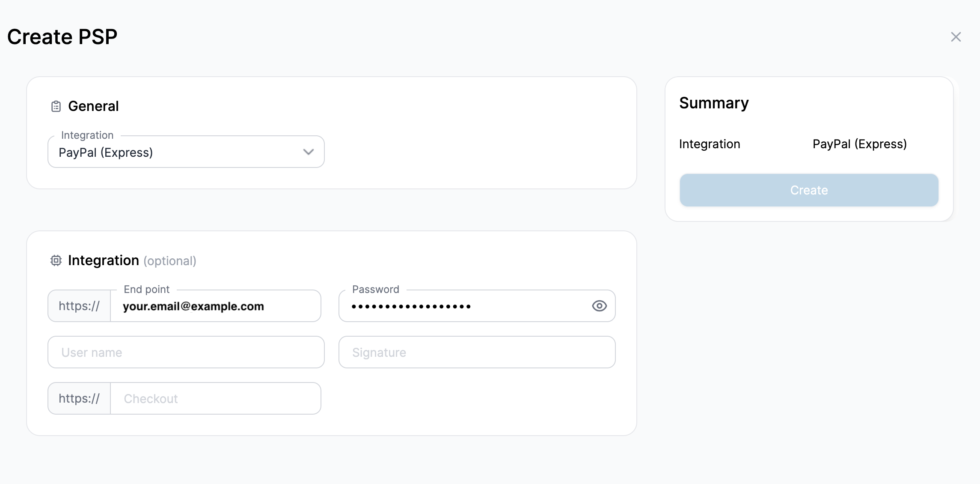Click the Integration (optional) section title
Screen dimensions: 980x484
pos(132,260)
